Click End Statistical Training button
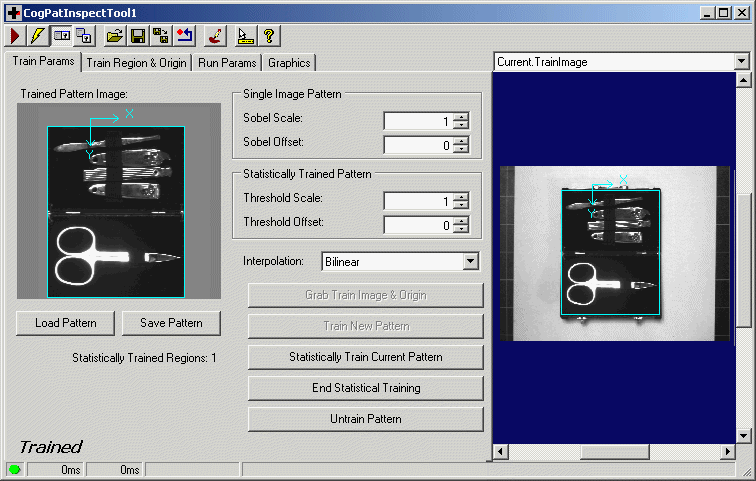The image size is (756, 481). click(x=365, y=388)
